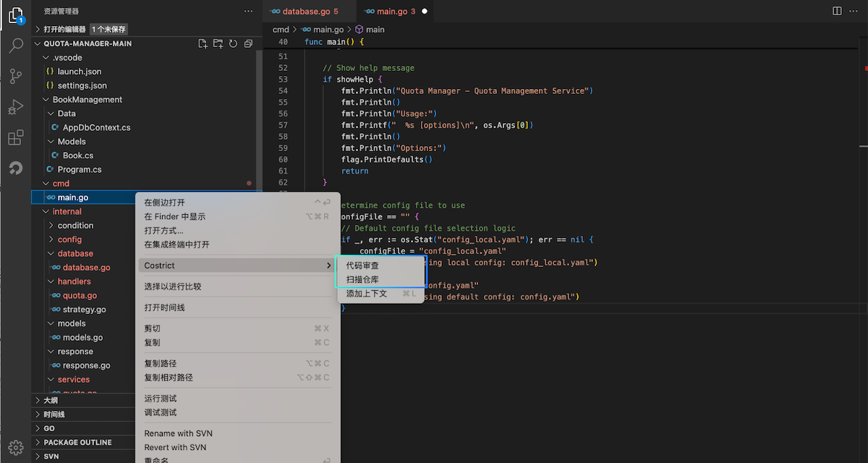The height and width of the screenshot is (463, 868).
Task: Open the Search view icon
Action: [x=15, y=46]
